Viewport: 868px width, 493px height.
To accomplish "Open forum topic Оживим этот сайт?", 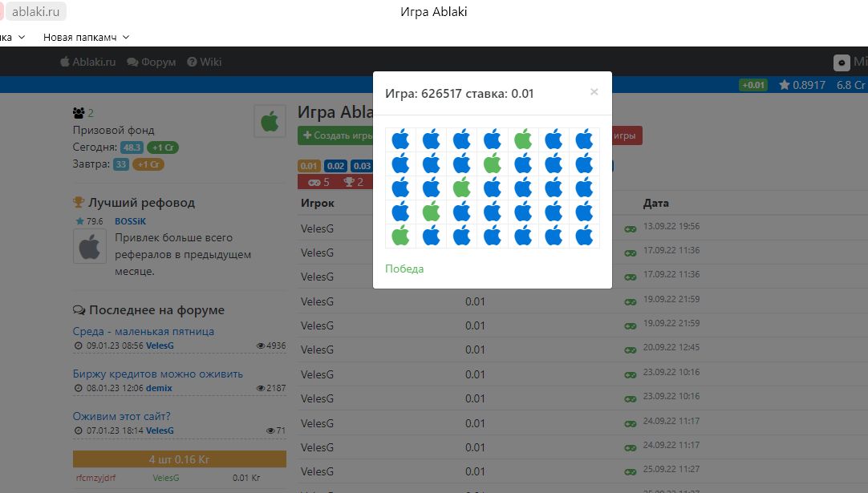I will tap(122, 416).
